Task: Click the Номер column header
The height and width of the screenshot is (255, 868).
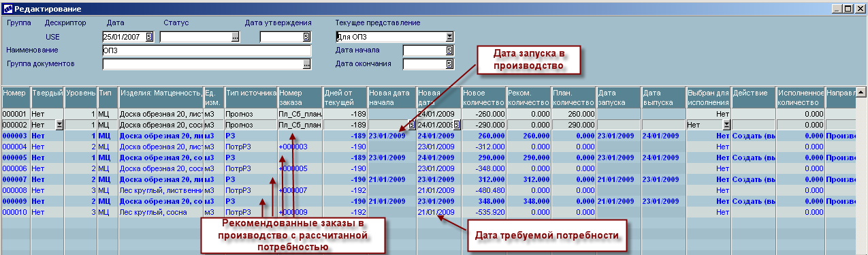Action: [16, 97]
